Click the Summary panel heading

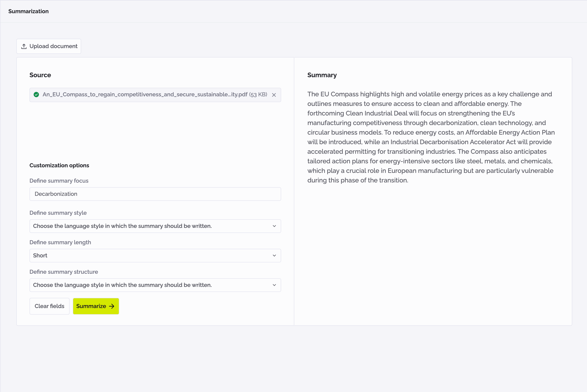click(x=322, y=75)
